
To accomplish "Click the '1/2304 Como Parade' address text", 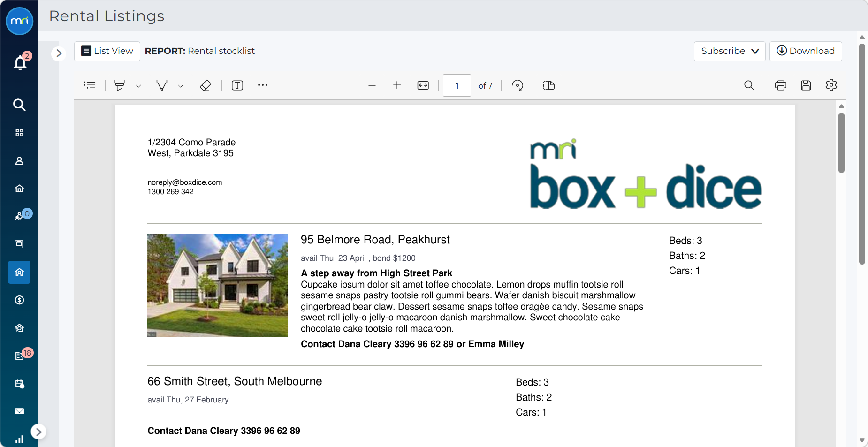I will [x=191, y=142].
